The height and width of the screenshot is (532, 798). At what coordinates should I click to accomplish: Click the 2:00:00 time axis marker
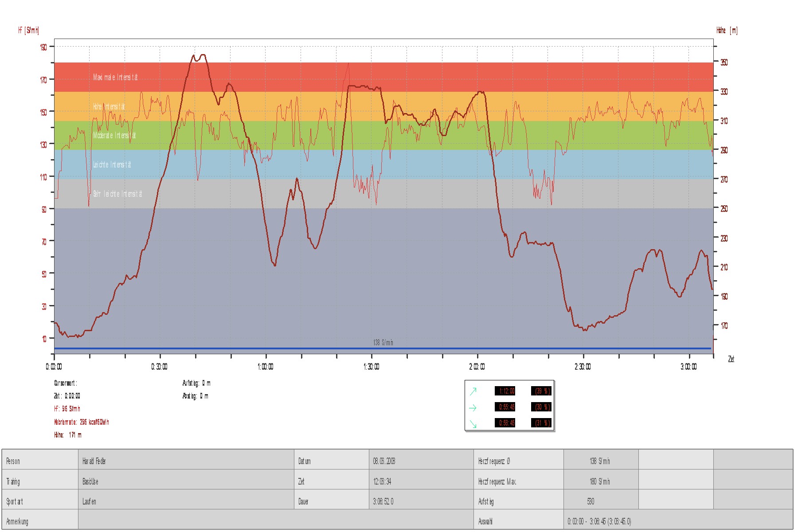coord(477,367)
